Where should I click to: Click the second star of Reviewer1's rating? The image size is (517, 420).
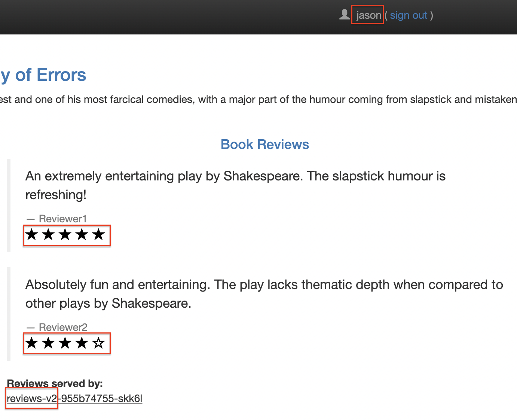(49, 235)
